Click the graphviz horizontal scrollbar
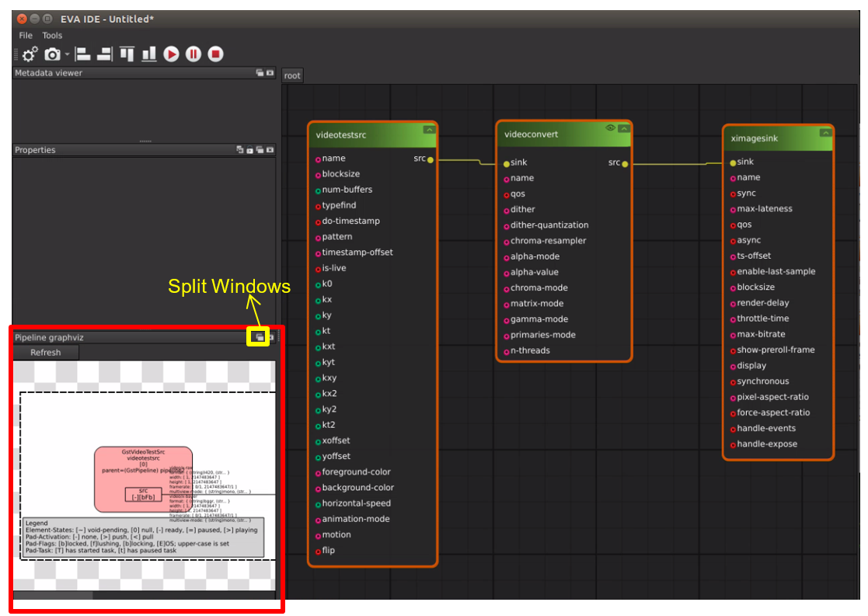Screen dimensions: 868x616 [54, 595]
